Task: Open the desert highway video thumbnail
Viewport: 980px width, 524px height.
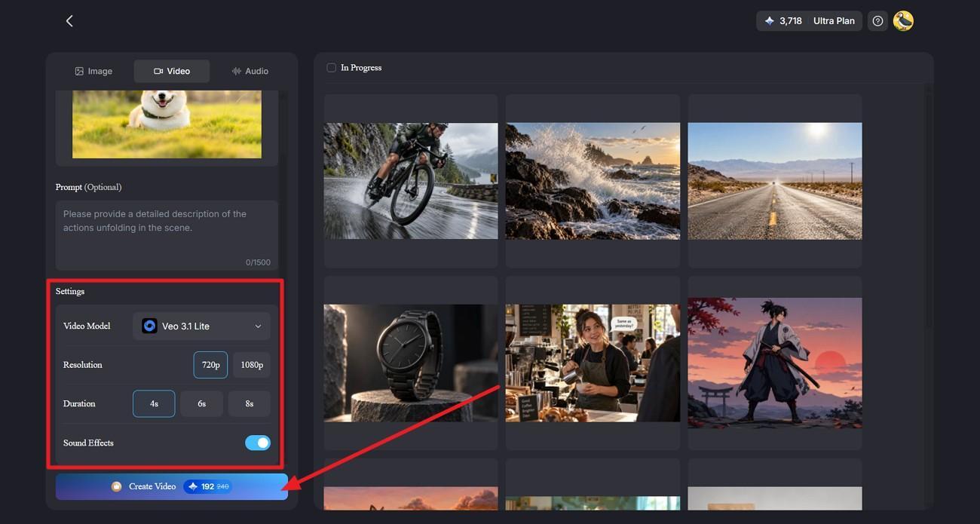Action: click(775, 181)
